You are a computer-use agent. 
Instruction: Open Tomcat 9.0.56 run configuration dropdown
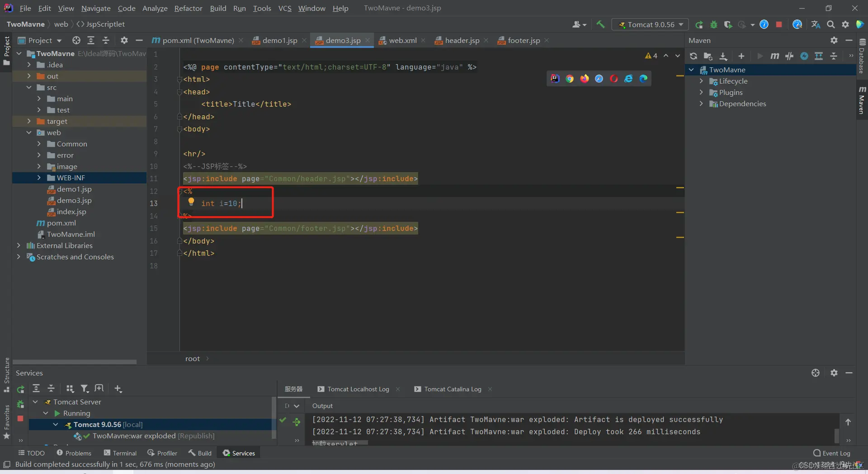pyautogui.click(x=650, y=24)
